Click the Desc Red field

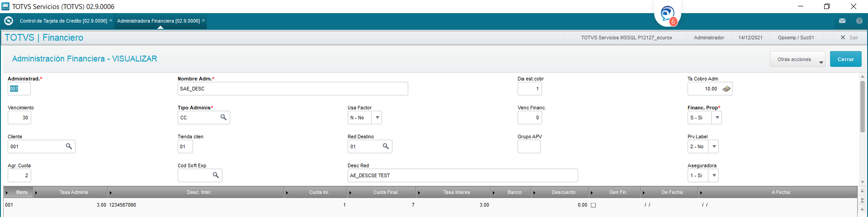pos(462,175)
